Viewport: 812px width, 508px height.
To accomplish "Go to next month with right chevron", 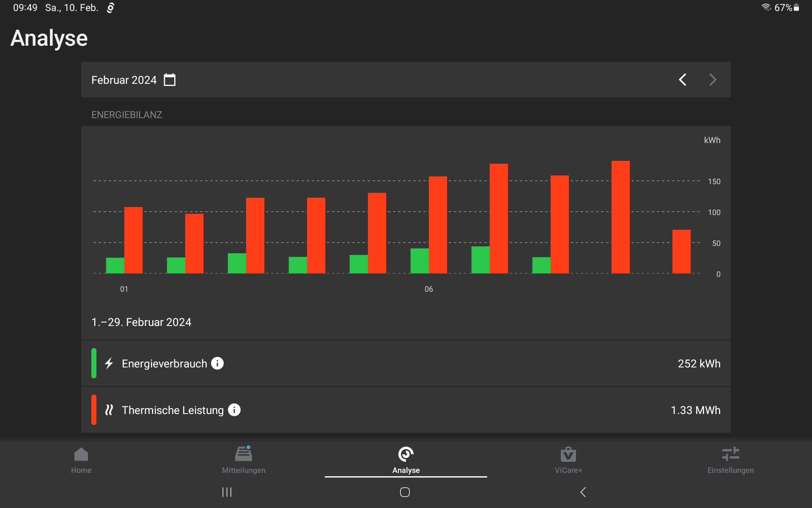I will 713,80.
